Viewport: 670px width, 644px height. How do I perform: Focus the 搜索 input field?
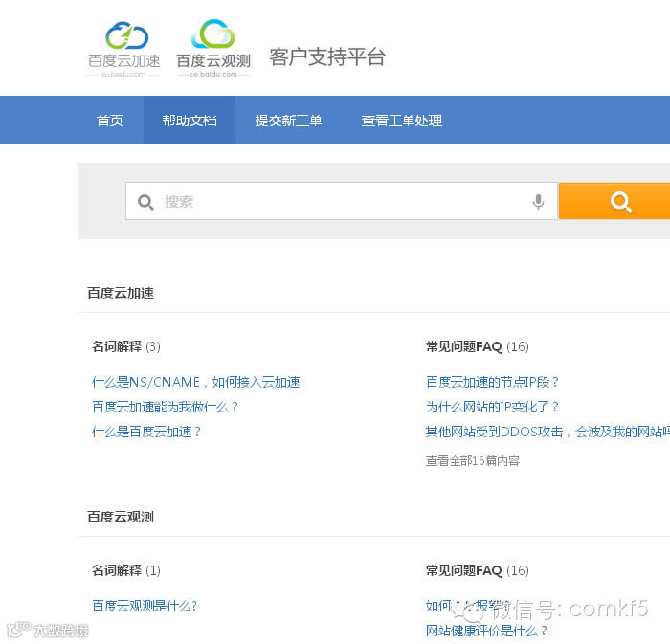341,201
